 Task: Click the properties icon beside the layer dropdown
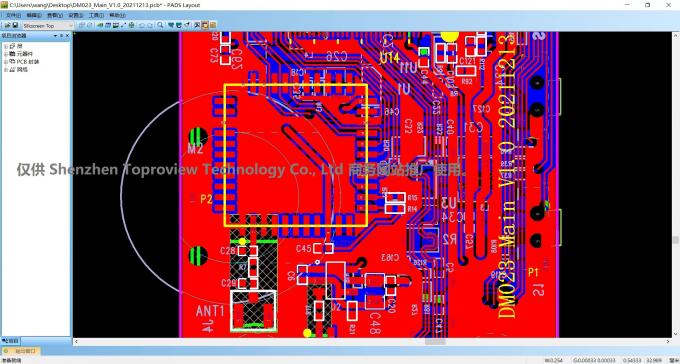point(82,25)
